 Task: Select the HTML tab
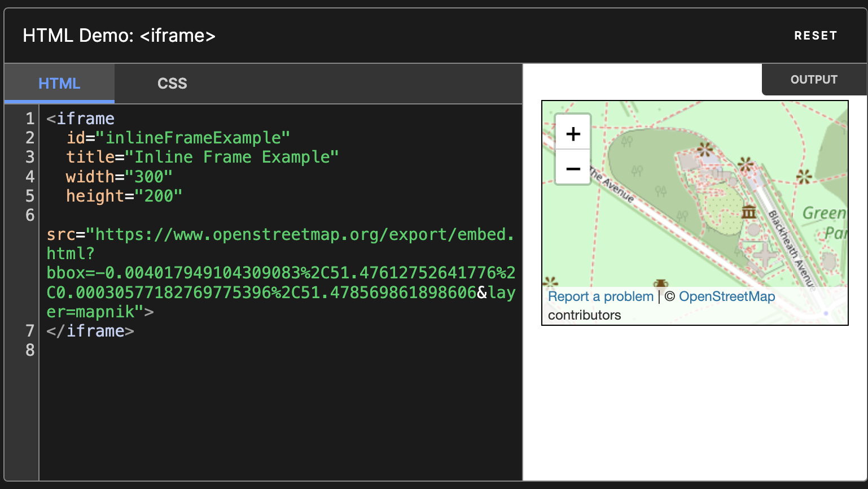point(59,83)
